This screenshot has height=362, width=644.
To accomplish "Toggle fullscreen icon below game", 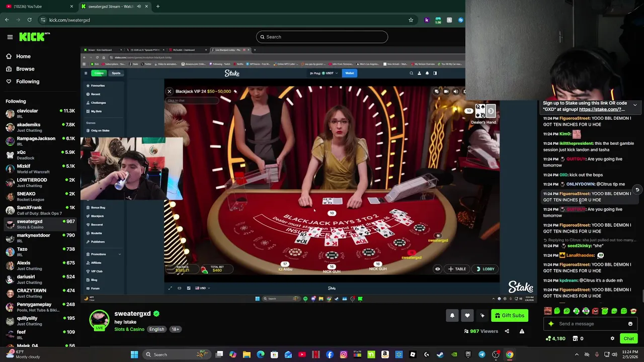I will tap(170, 288).
